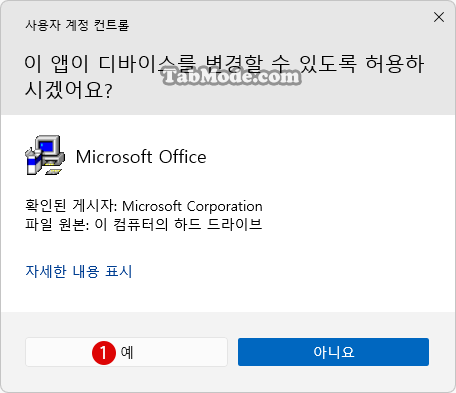Approve the prompt with the 예 button
The height and width of the screenshot is (393, 456).
click(126, 352)
